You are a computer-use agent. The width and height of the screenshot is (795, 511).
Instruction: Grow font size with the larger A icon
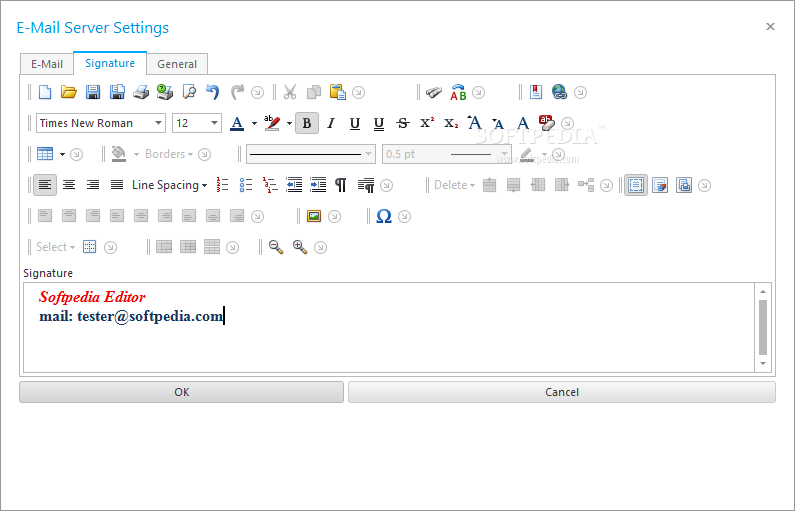pos(475,123)
